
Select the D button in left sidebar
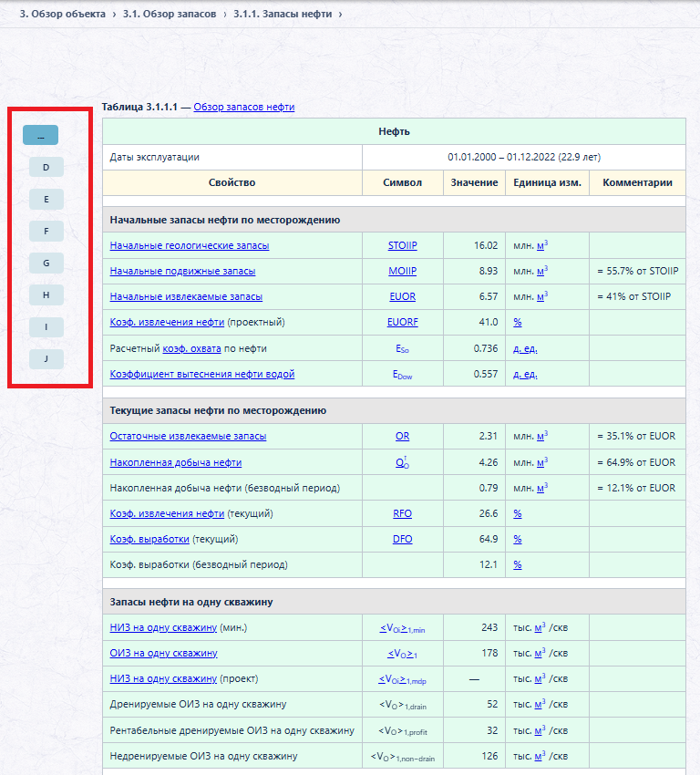(x=46, y=167)
